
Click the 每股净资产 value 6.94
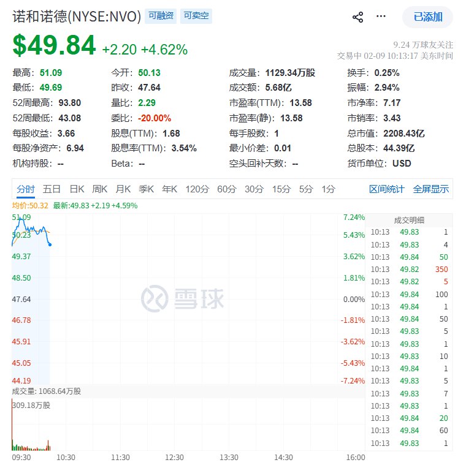coord(75,148)
